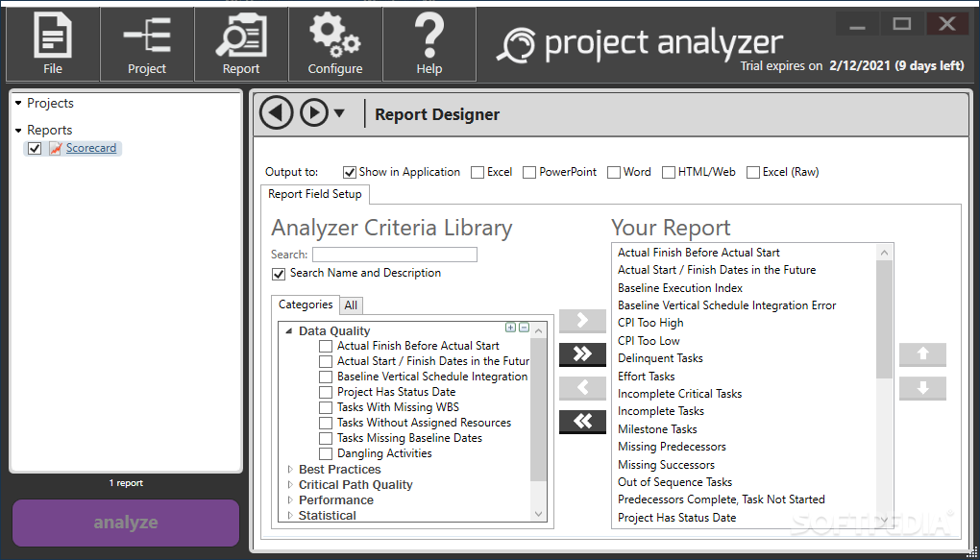Click in the criteria Search field
The height and width of the screenshot is (560, 980).
coord(395,255)
